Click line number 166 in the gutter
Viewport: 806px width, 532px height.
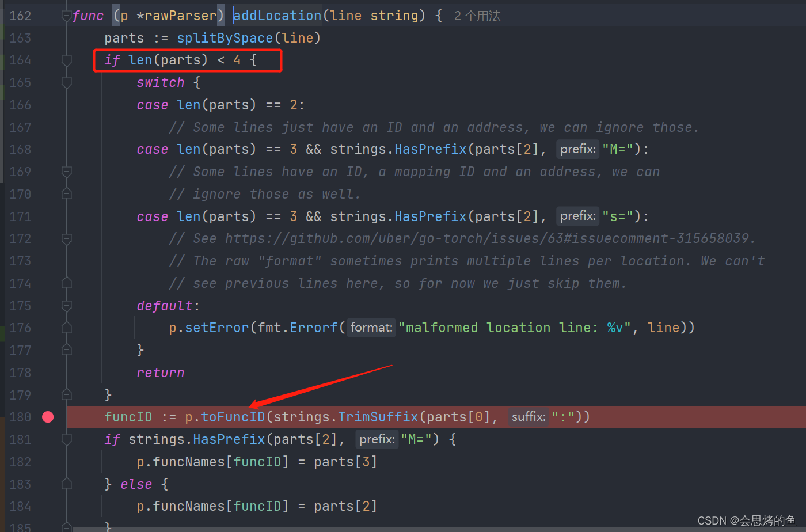(x=20, y=105)
